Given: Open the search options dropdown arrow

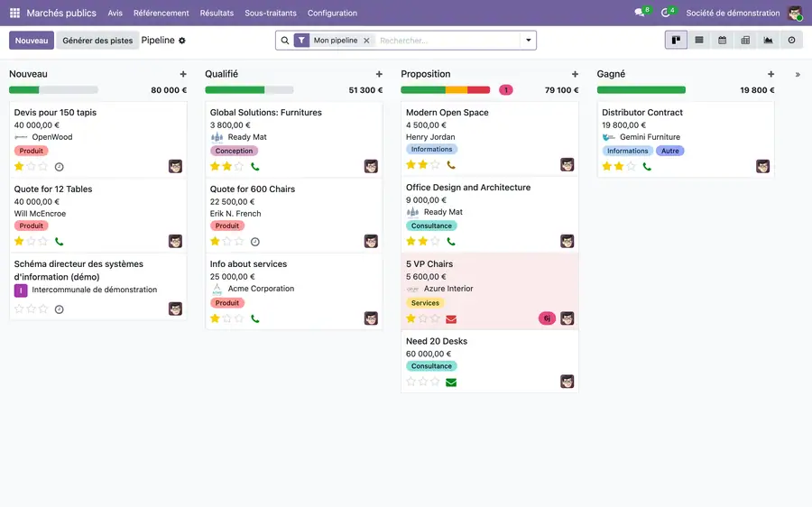Looking at the screenshot, I should pos(528,40).
